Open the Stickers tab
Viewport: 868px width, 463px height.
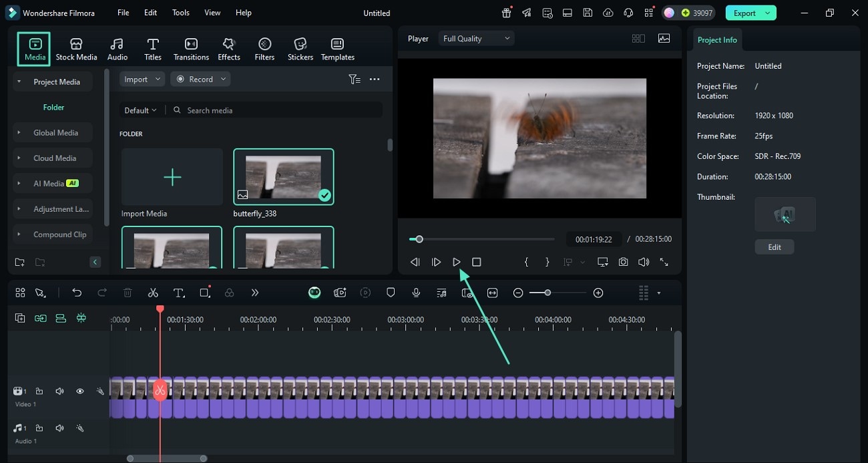point(300,49)
